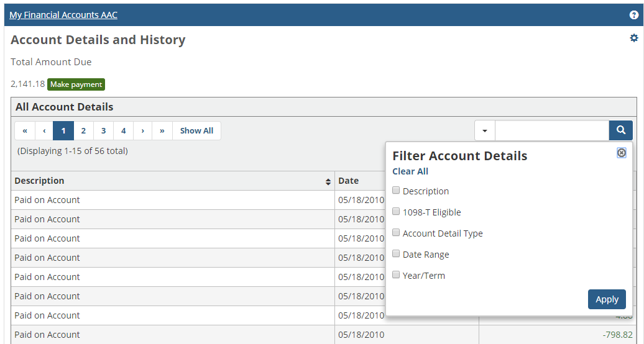The image size is (644, 344).
Task: Go to first page using double-left arrow
Action: coord(25,131)
